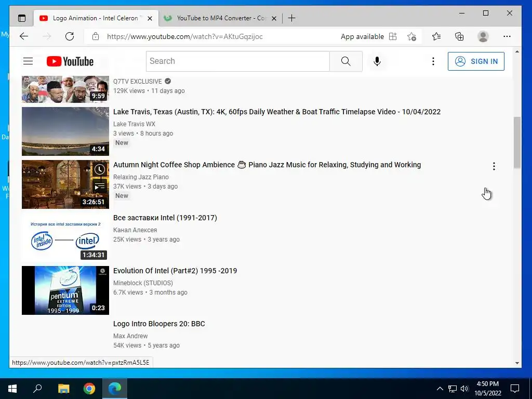Open the Collections icon in Edge

click(459, 36)
